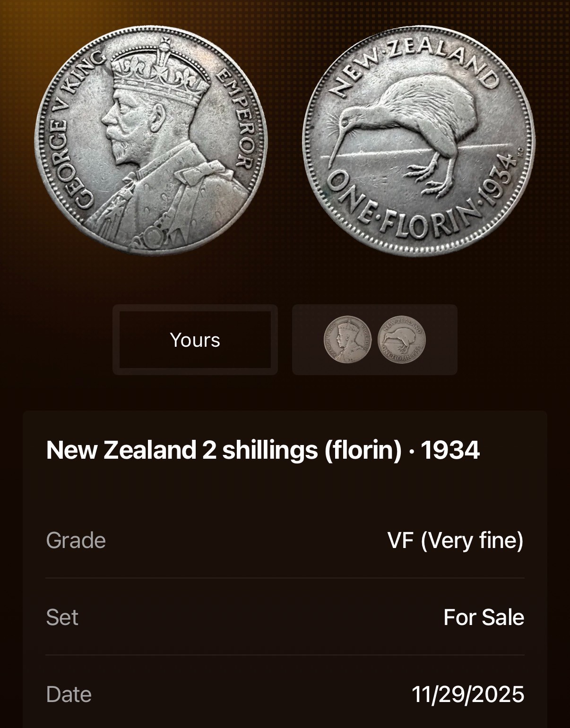The width and height of the screenshot is (570, 728).
Task: Change the For Sale set value
Action: pyautogui.click(x=484, y=617)
